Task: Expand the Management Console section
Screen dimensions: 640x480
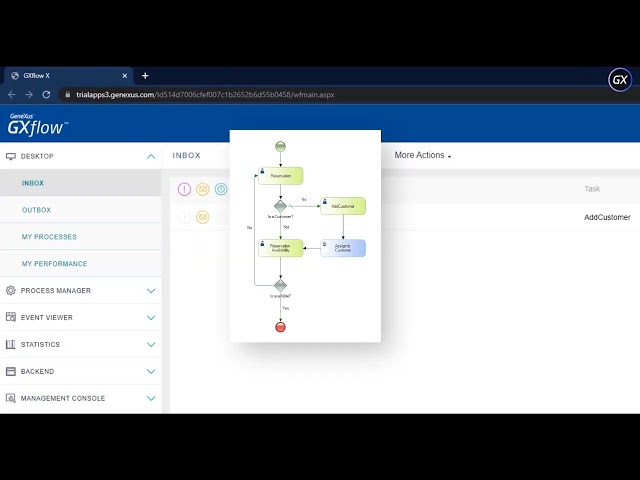Action: tap(151, 399)
